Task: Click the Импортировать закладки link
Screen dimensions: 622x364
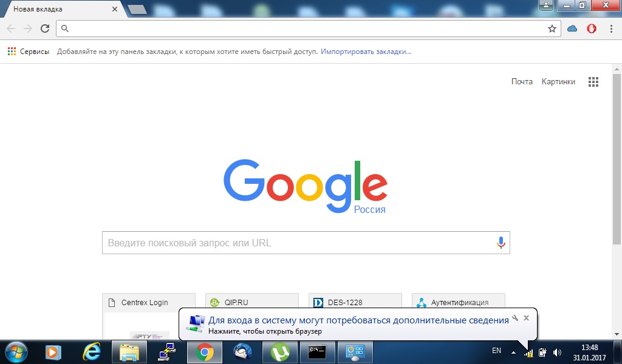Action: pos(366,52)
